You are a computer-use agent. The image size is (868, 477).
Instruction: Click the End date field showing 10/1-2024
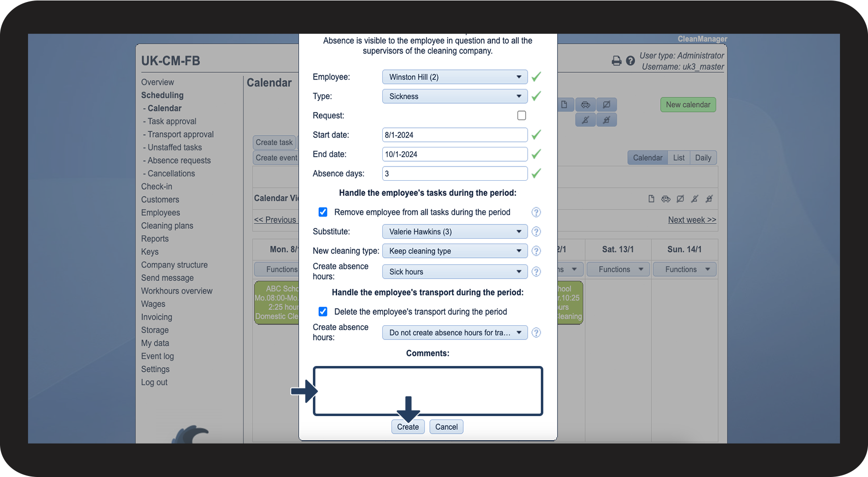pos(455,154)
